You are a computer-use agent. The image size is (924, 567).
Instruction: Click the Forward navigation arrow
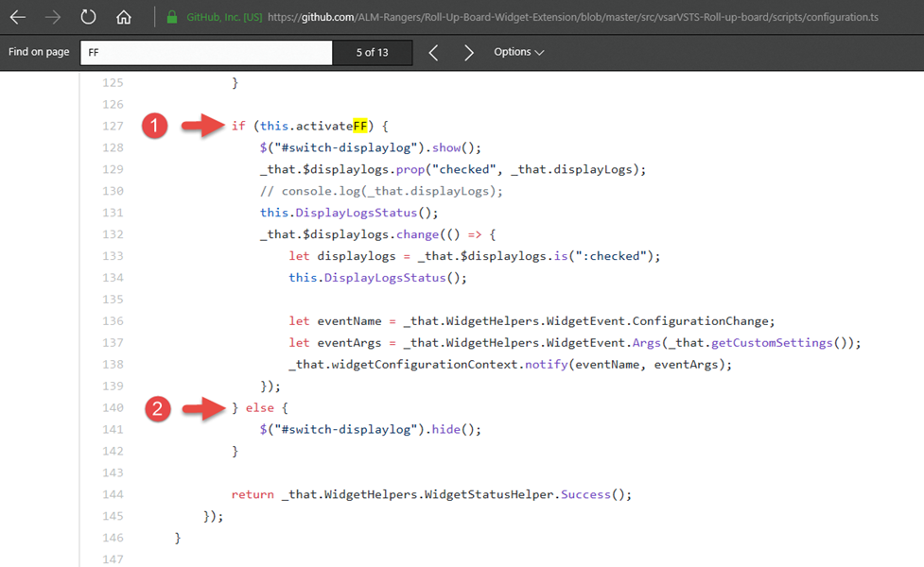54,16
